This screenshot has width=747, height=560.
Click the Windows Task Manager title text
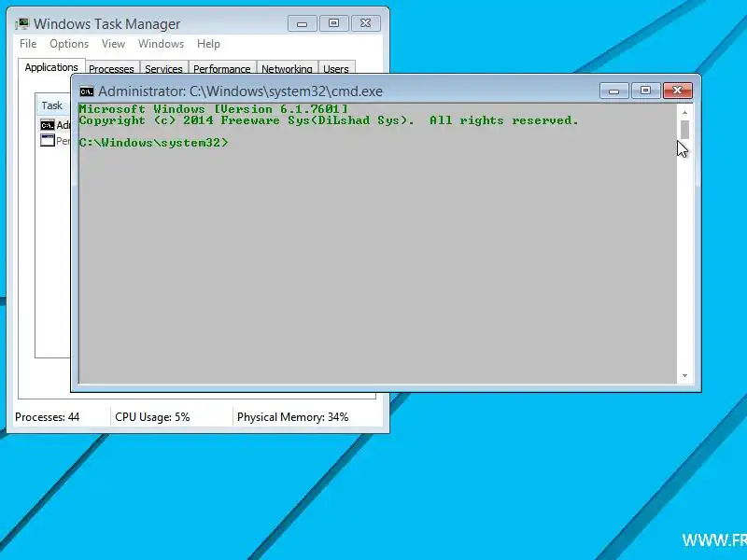coord(106,24)
